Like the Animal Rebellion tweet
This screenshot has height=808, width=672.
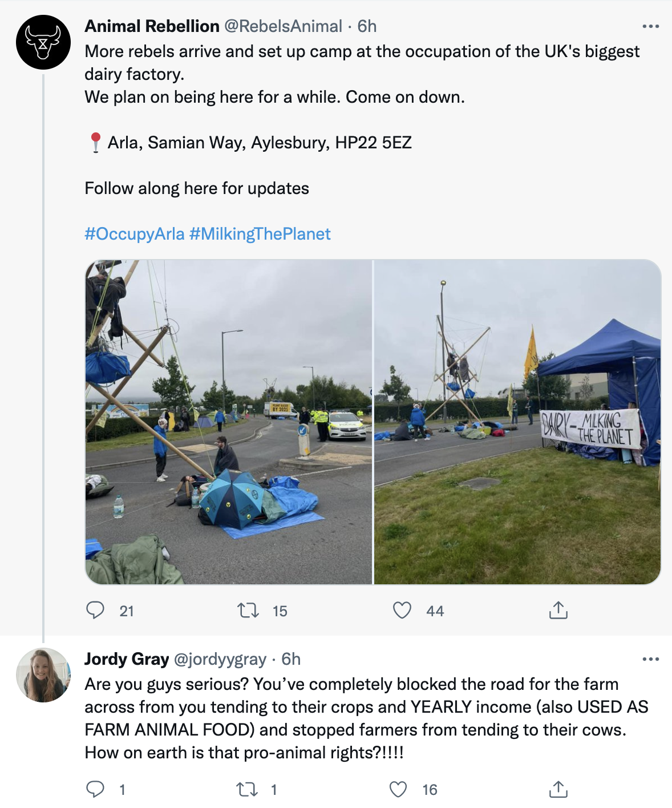402,611
